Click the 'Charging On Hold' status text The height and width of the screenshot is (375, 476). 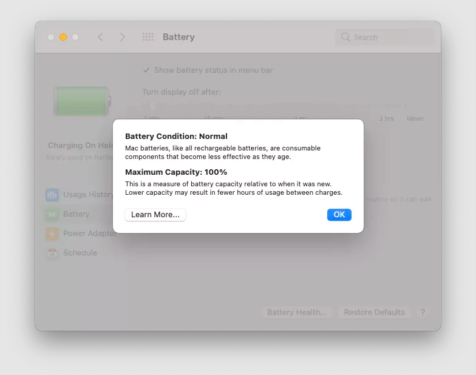80,145
